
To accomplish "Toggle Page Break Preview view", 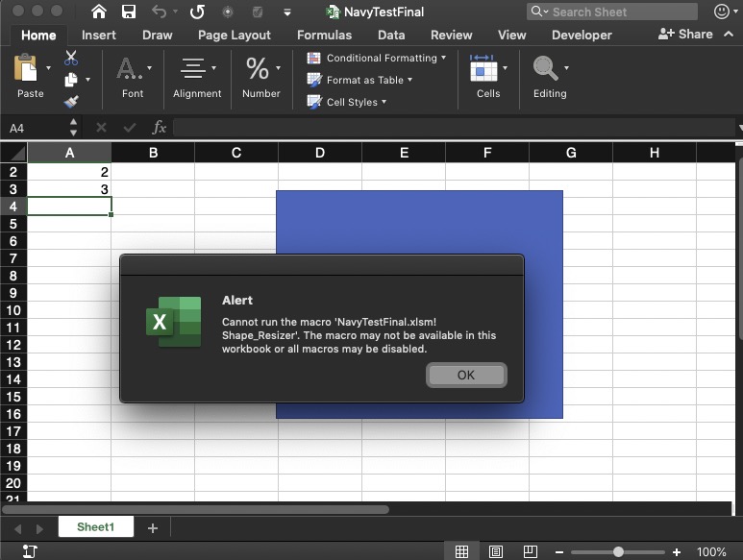I will click(530, 552).
